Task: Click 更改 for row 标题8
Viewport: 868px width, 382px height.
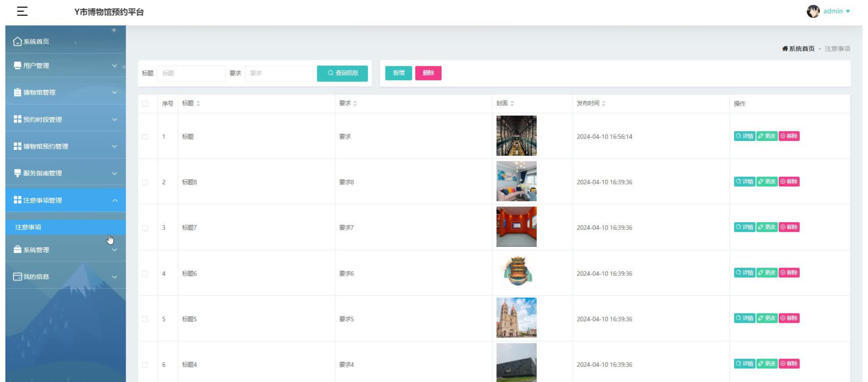Action: [x=767, y=182]
